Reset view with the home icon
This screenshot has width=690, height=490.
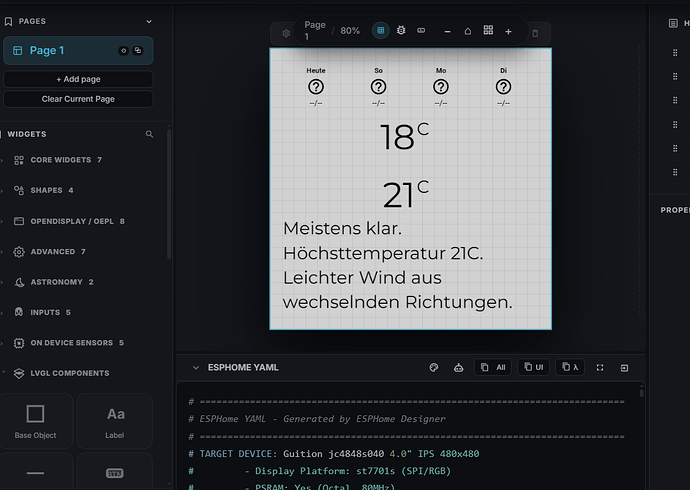468,31
